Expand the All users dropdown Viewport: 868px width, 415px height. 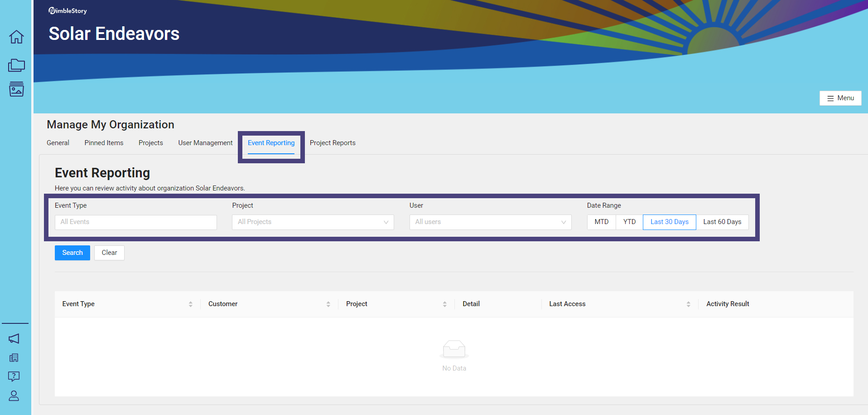pos(490,222)
